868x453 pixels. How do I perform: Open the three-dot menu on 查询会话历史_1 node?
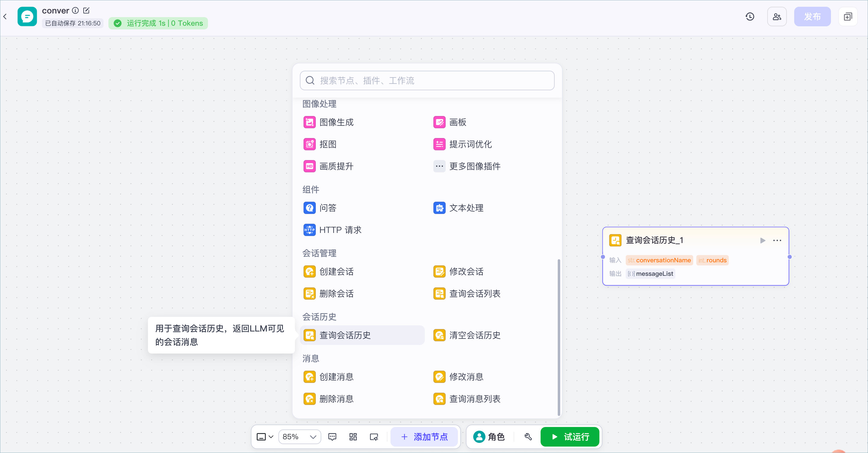click(x=777, y=240)
